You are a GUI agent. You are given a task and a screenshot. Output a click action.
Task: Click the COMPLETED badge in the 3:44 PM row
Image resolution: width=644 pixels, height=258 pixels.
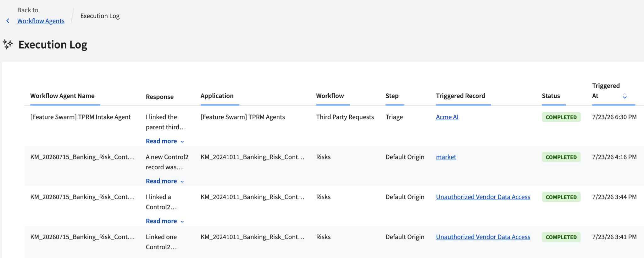[x=561, y=197]
